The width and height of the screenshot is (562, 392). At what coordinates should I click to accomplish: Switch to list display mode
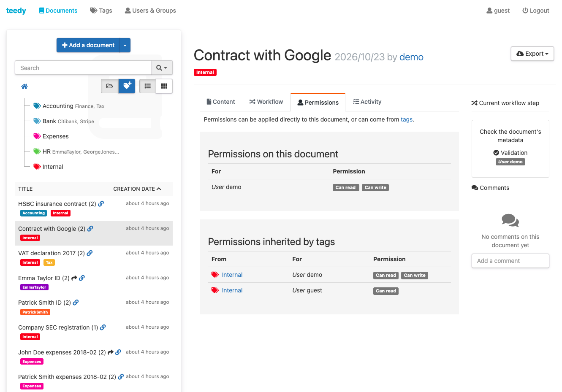(148, 86)
